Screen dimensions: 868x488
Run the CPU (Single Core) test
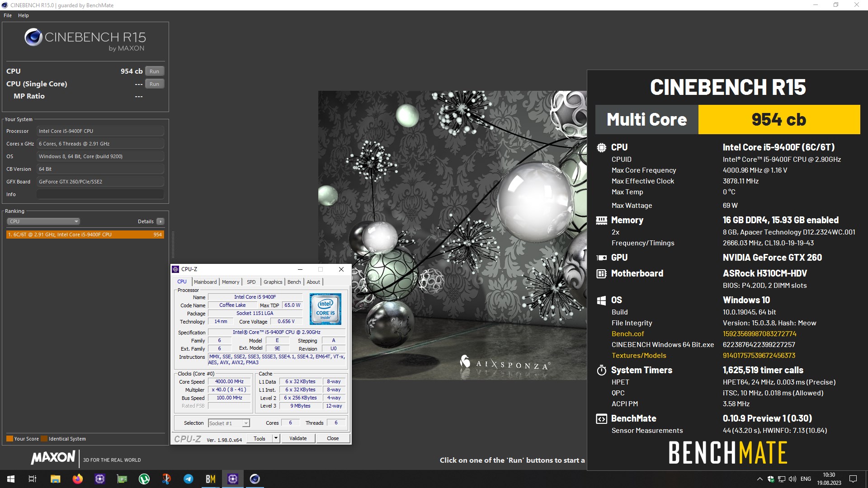tap(154, 84)
